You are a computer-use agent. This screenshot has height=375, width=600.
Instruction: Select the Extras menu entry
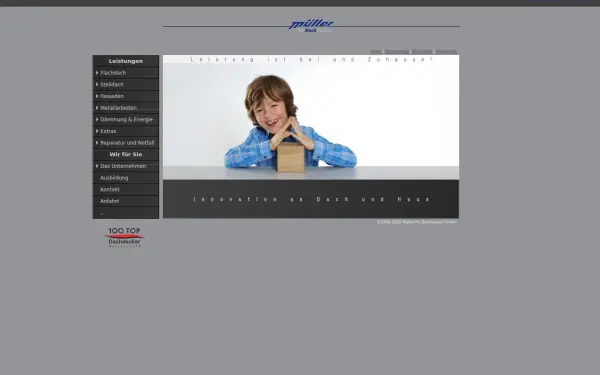[x=126, y=131]
